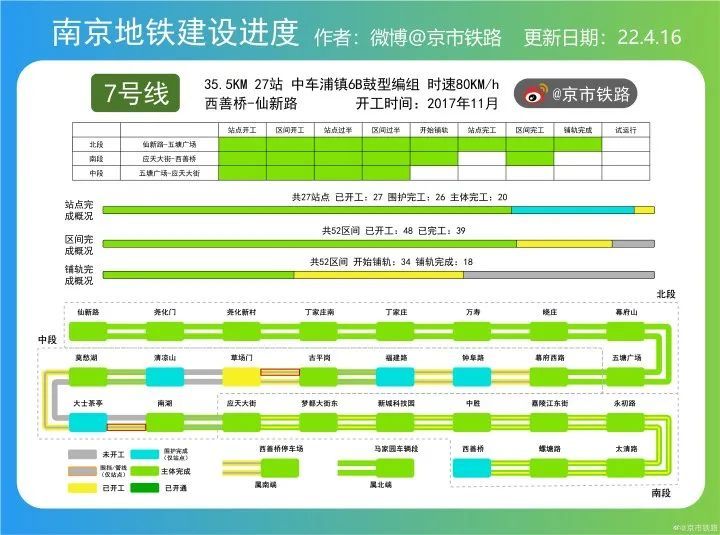Select the yellow 草场门 station block
The image size is (720, 535).
pyautogui.click(x=242, y=377)
